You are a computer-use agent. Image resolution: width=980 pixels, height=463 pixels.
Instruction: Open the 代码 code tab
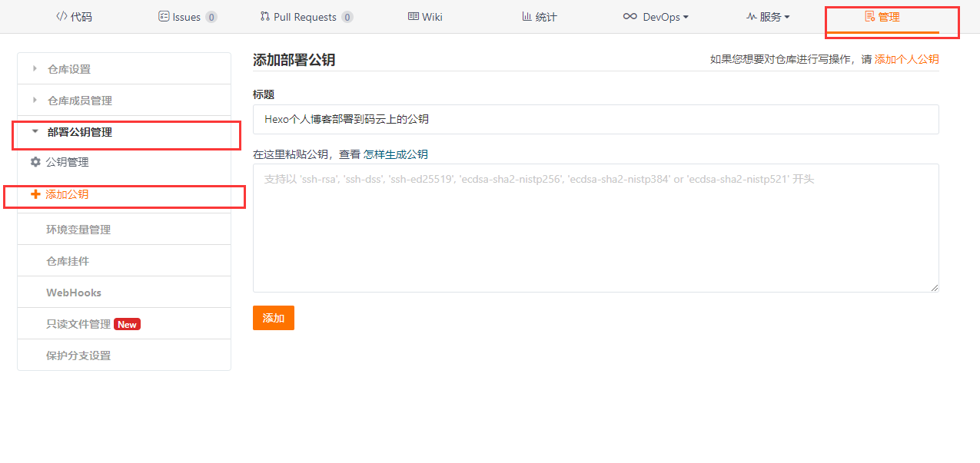click(x=74, y=17)
